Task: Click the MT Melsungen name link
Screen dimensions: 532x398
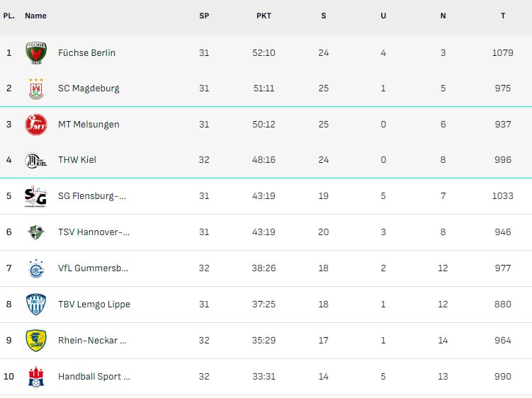Action: [89, 125]
